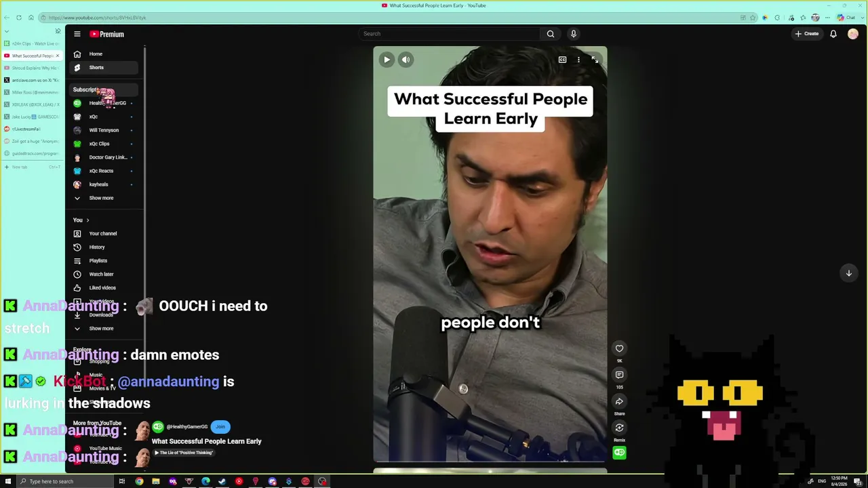Screen dimensions: 868x488
Task: Open the channel avatar below Remix
Action: (619, 453)
